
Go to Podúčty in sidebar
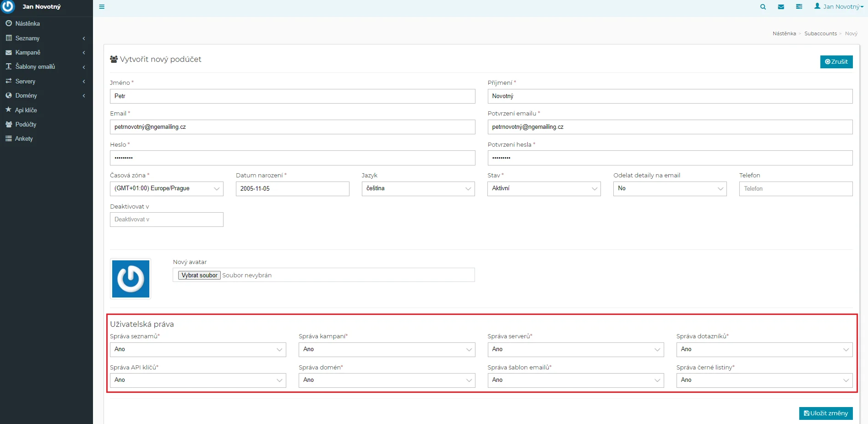coord(26,124)
